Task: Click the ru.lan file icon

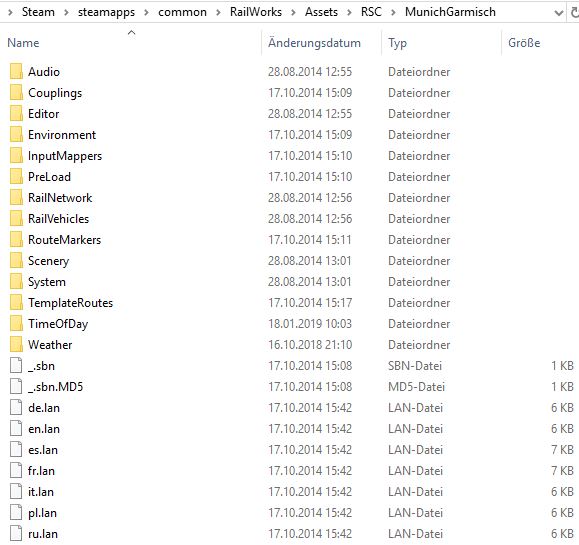Action: click(16, 533)
